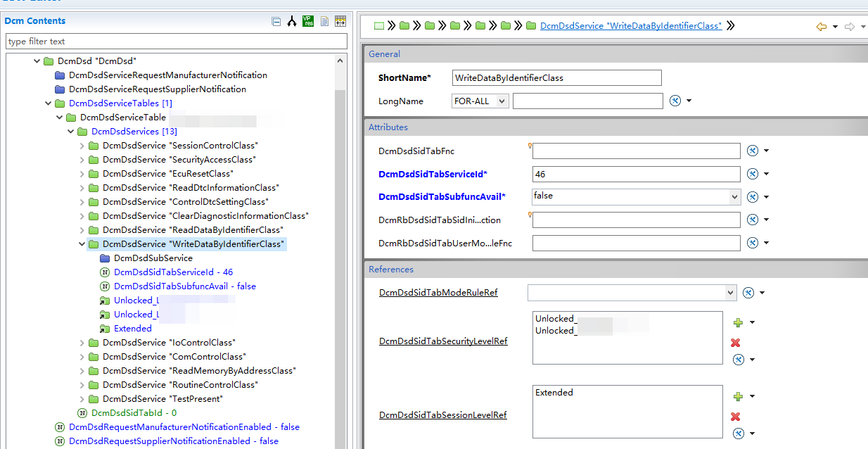Click the Collapse All icon in Dcm Contents toolbar
Screen dimensions: 868x449
pos(276,21)
